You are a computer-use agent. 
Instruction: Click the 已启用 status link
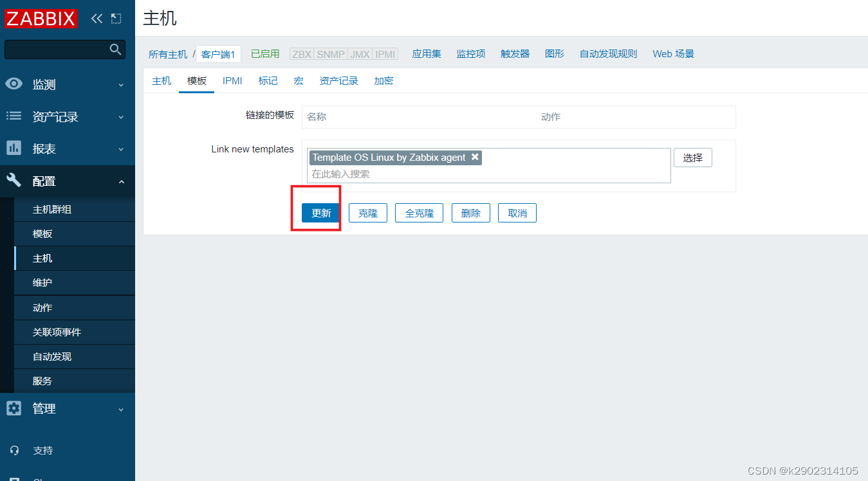pyautogui.click(x=265, y=54)
